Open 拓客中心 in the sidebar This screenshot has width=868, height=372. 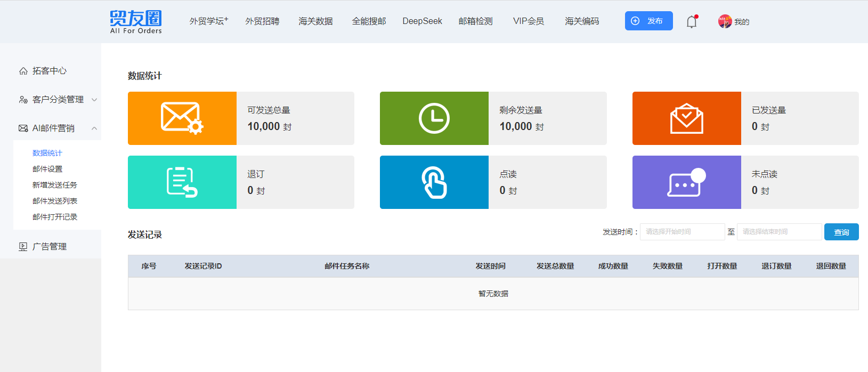(x=49, y=71)
